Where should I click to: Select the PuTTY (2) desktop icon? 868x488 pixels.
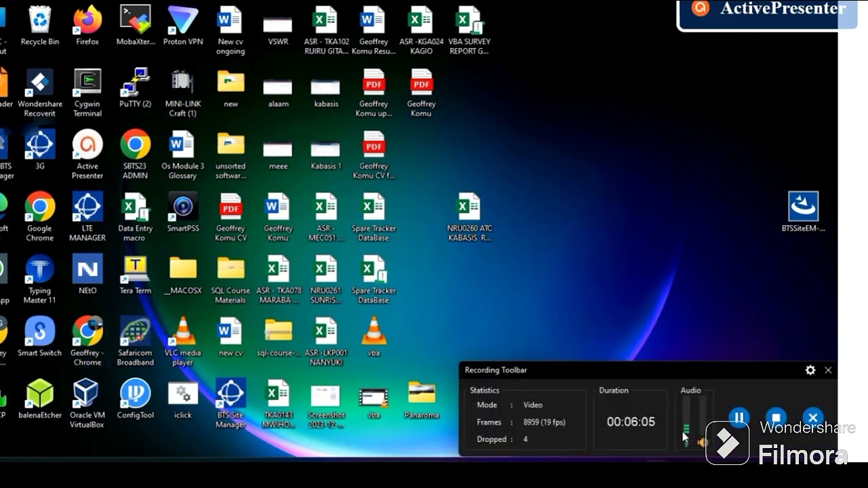[135, 89]
